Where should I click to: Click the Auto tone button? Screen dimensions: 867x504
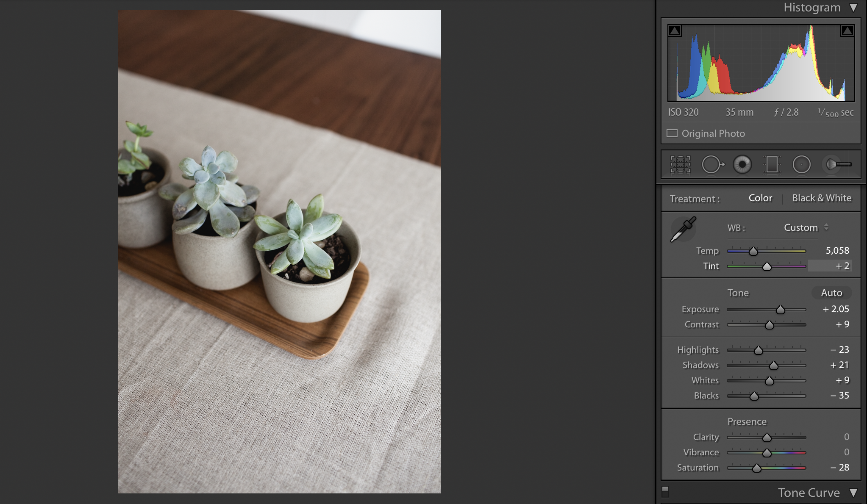pyautogui.click(x=831, y=293)
